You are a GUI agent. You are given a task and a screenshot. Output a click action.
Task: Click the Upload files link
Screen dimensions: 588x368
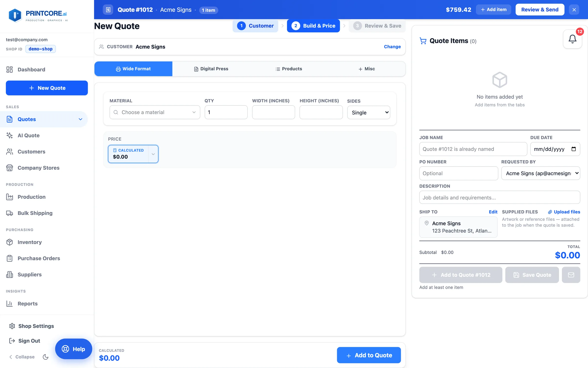point(564,212)
